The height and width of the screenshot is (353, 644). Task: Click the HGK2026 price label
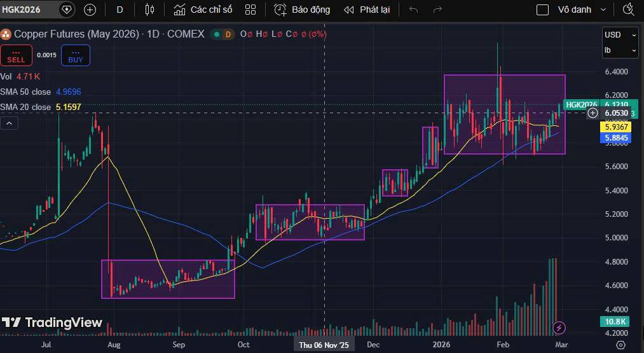point(581,105)
